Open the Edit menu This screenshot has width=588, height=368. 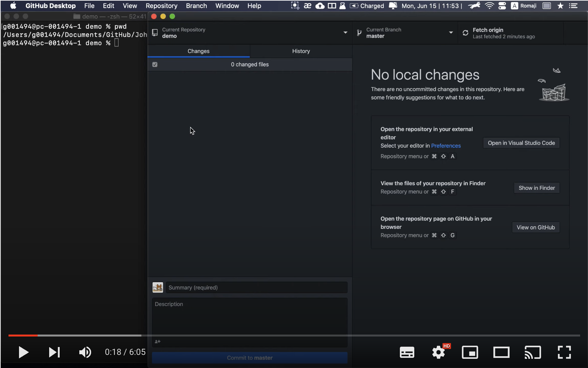[108, 6]
